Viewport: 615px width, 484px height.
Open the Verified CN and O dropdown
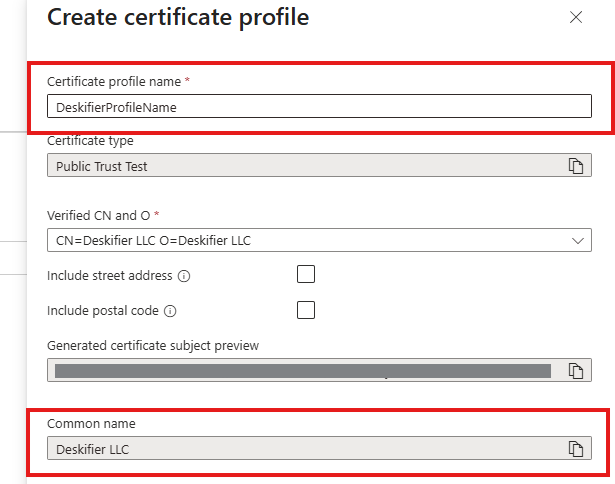[319, 240]
